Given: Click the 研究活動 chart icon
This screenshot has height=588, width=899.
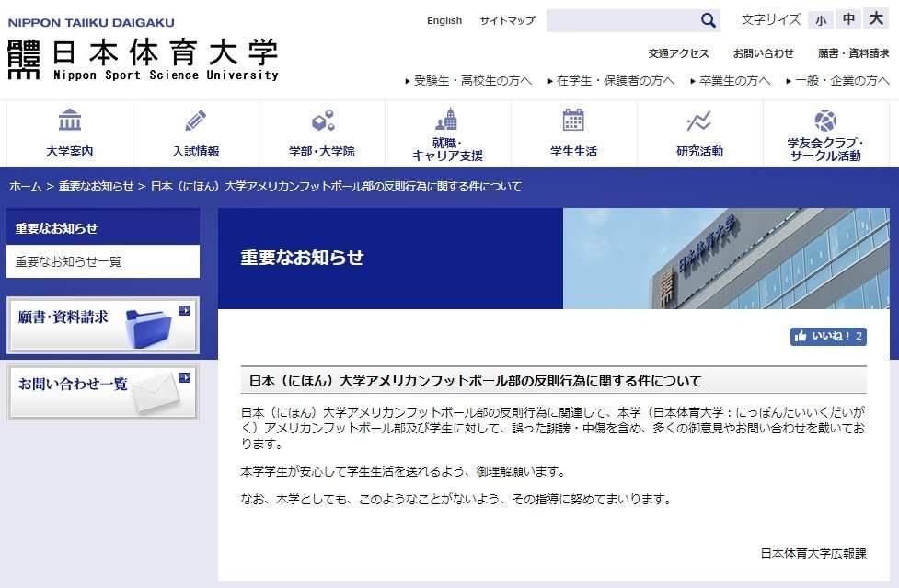Looking at the screenshot, I should tap(697, 121).
